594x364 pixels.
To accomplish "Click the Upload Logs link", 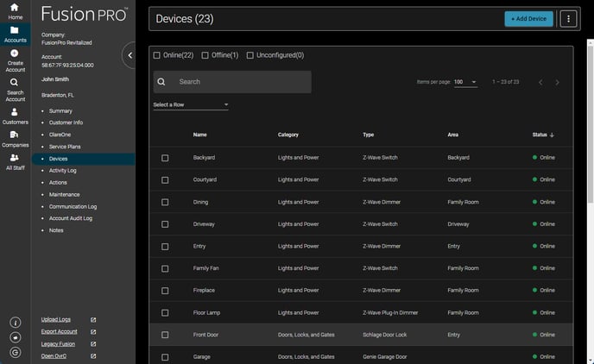I will [x=55, y=320].
